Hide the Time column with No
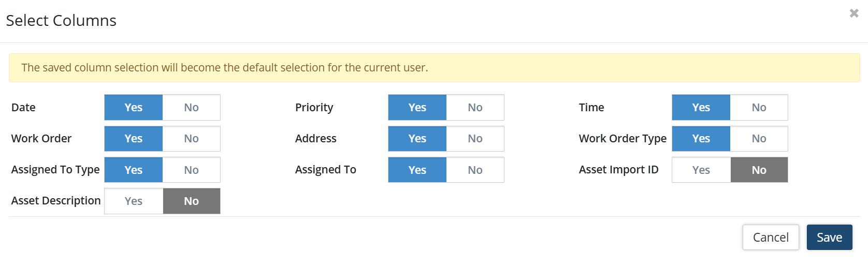Screen dimensions: 868x266 coord(759,108)
